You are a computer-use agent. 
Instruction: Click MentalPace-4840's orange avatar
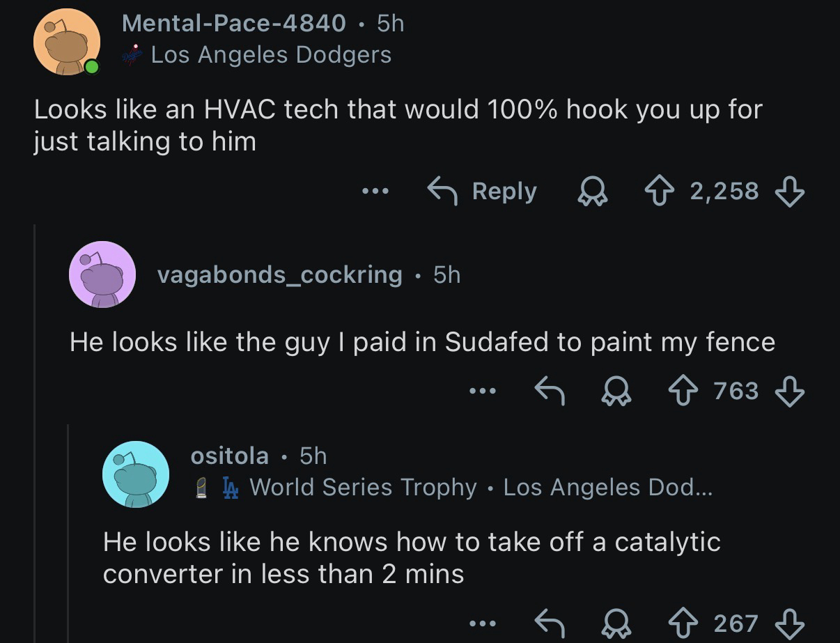click(67, 42)
